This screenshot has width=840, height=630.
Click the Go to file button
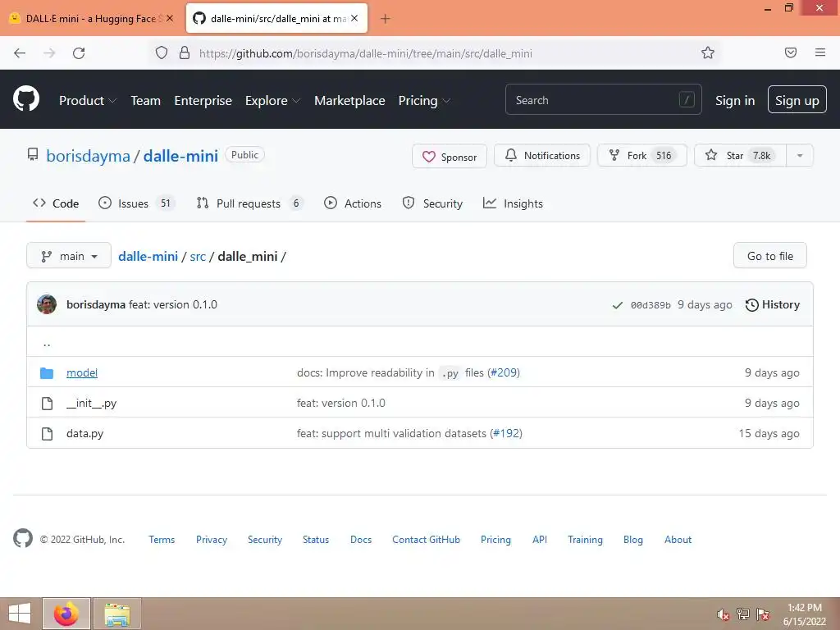point(769,256)
